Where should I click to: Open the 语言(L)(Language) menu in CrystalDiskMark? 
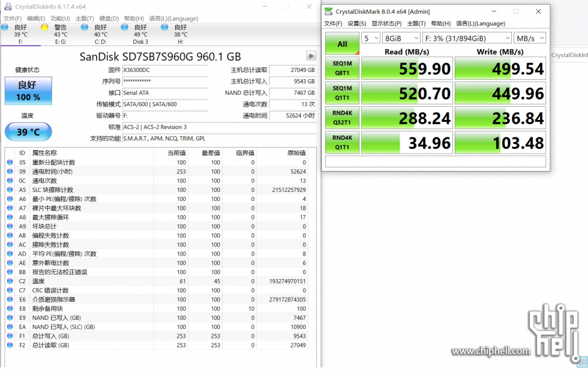pyautogui.click(x=481, y=23)
